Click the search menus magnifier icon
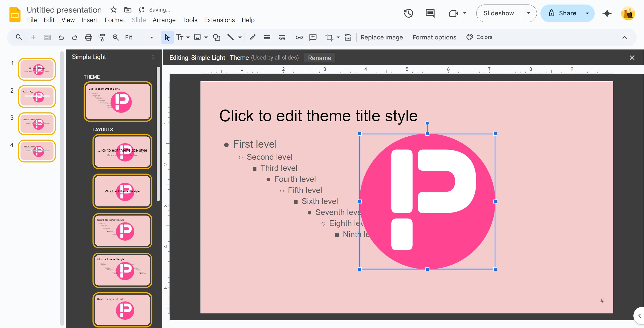Image resolution: width=644 pixels, height=328 pixels. (x=19, y=37)
